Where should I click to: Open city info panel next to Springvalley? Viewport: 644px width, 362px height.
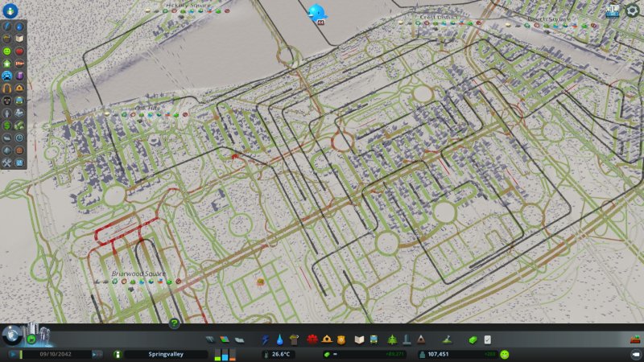pyautogui.click(x=118, y=354)
